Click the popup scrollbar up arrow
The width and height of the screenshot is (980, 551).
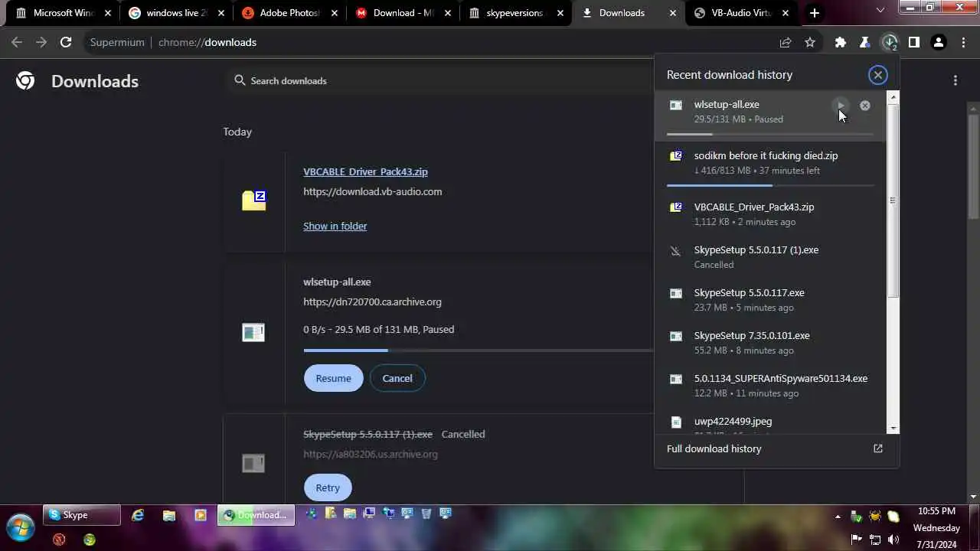893,97
